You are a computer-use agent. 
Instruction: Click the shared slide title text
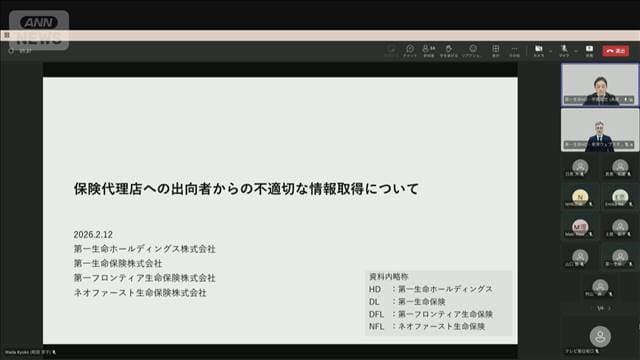246,189
